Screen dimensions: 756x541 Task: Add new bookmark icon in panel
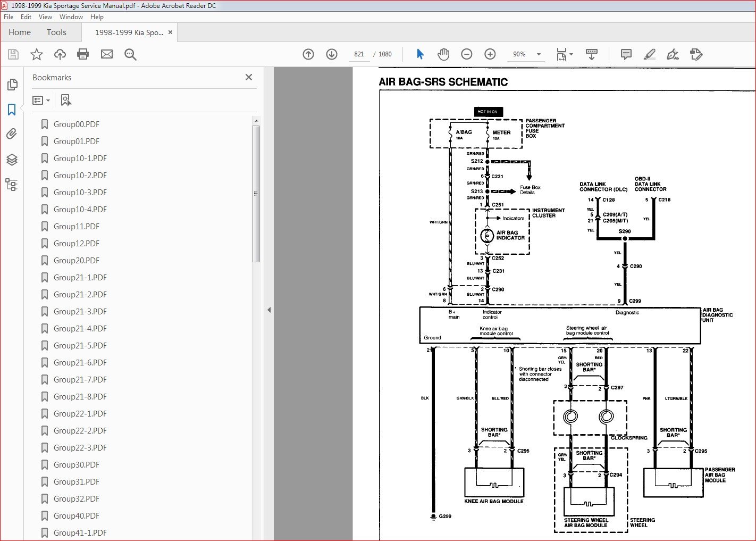point(66,100)
